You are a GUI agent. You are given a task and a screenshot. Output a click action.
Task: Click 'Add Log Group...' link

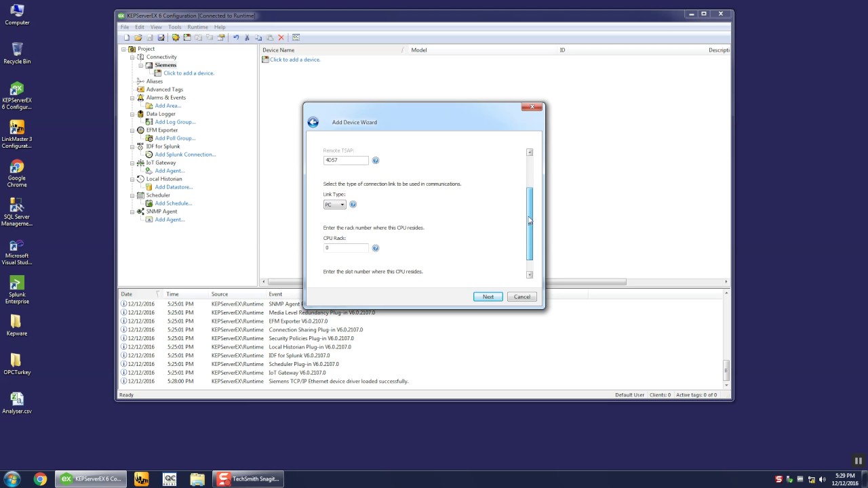pos(175,122)
